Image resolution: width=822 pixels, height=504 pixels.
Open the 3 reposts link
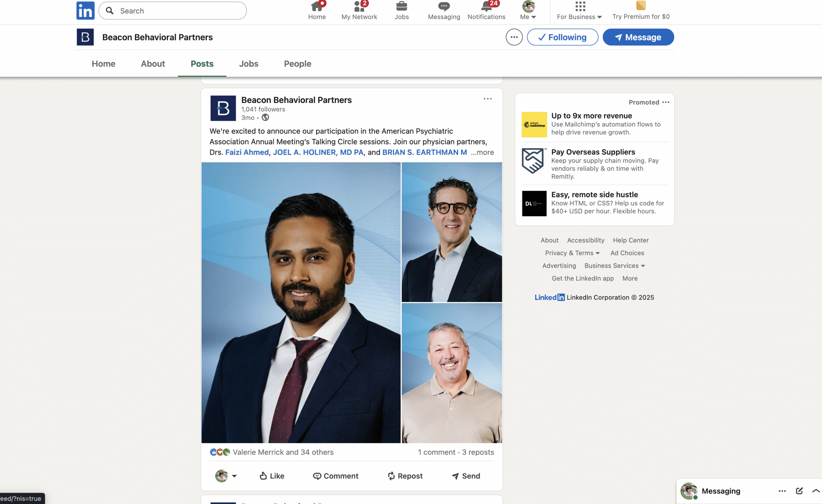coord(478,452)
